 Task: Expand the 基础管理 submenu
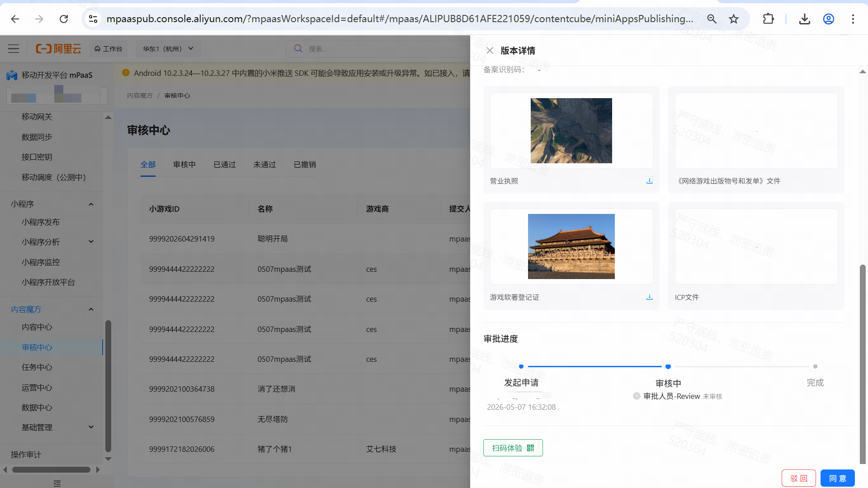tap(91, 427)
